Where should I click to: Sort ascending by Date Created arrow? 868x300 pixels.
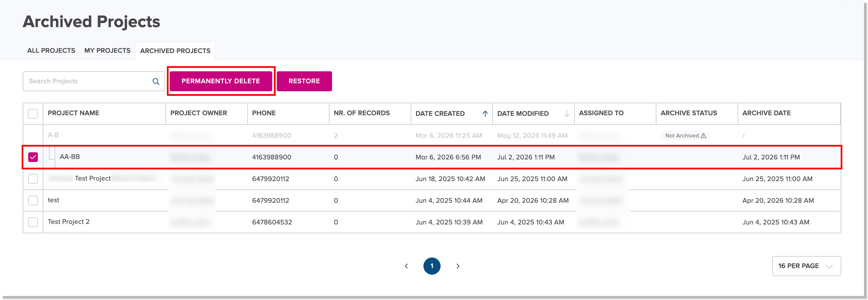tap(485, 114)
